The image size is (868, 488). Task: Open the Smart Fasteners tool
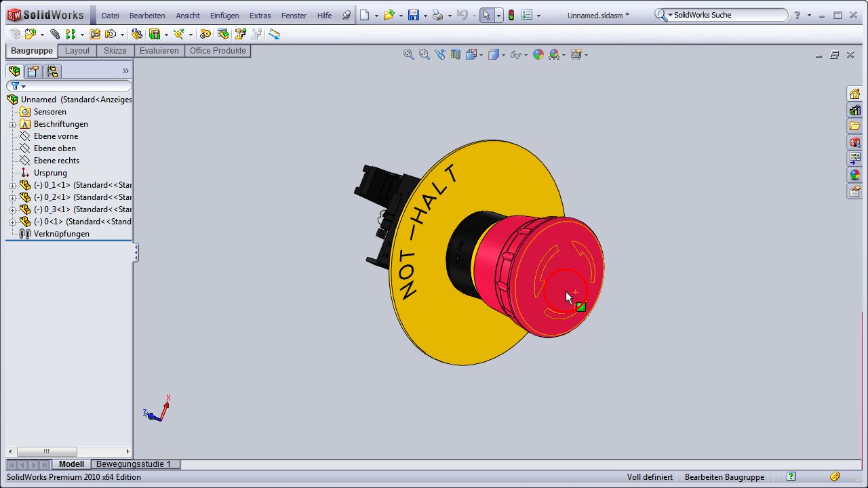(x=95, y=34)
